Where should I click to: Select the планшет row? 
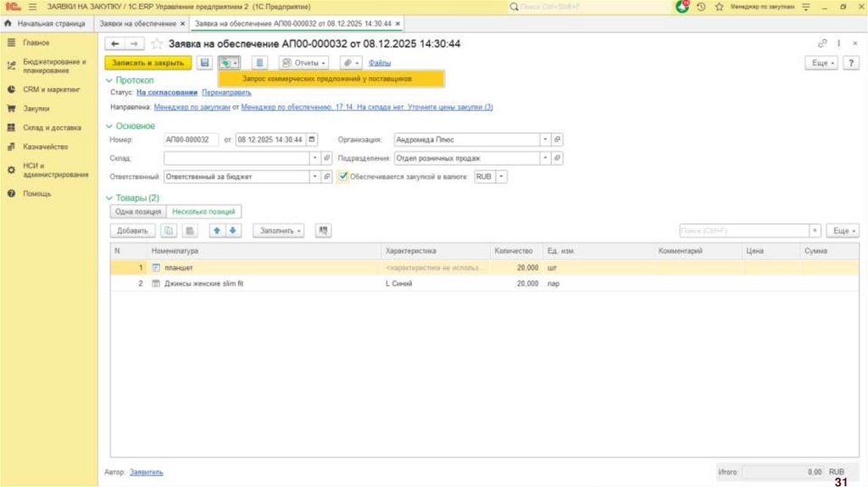[484, 267]
